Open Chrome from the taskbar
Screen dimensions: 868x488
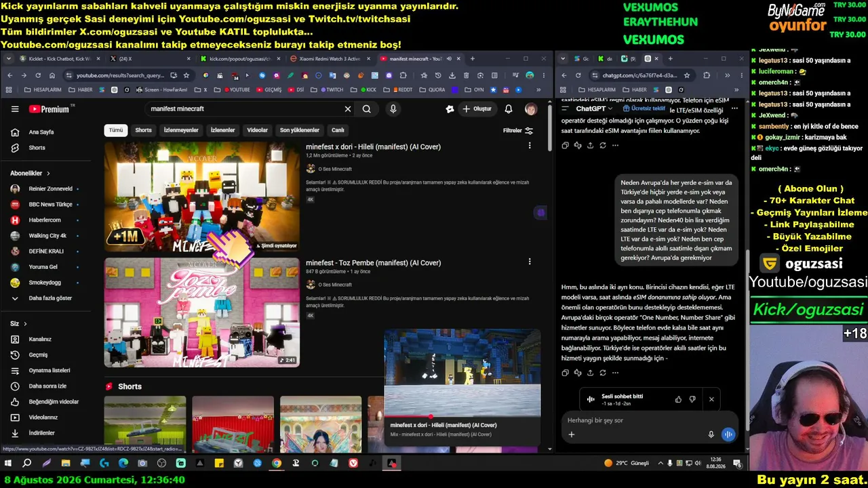click(277, 464)
